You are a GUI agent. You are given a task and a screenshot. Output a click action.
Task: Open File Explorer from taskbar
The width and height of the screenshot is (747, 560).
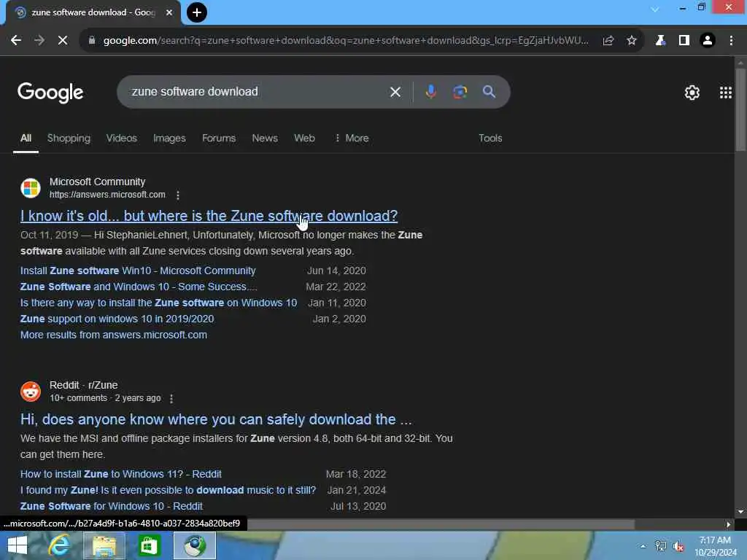click(x=104, y=545)
